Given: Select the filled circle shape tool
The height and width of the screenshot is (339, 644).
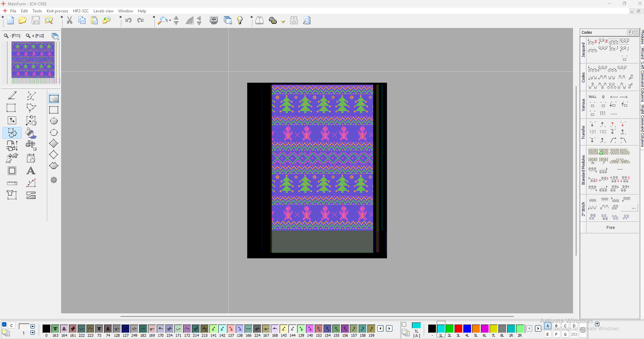Looking at the screenshot, I should tap(54, 121).
